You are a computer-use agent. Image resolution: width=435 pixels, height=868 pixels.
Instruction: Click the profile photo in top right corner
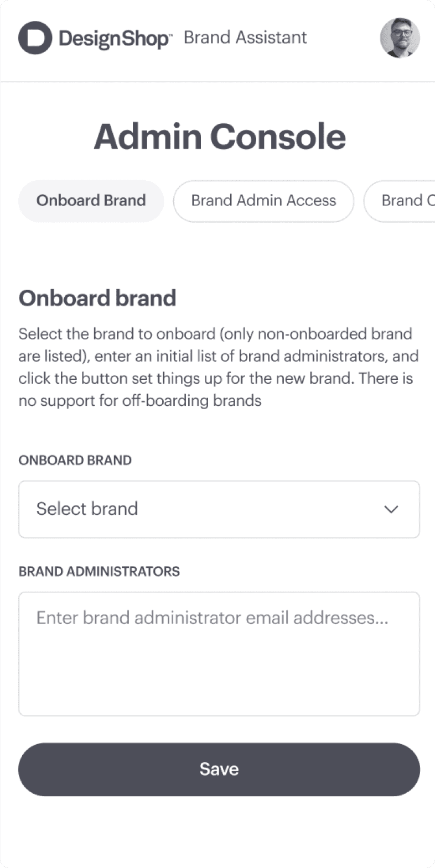[399, 38]
